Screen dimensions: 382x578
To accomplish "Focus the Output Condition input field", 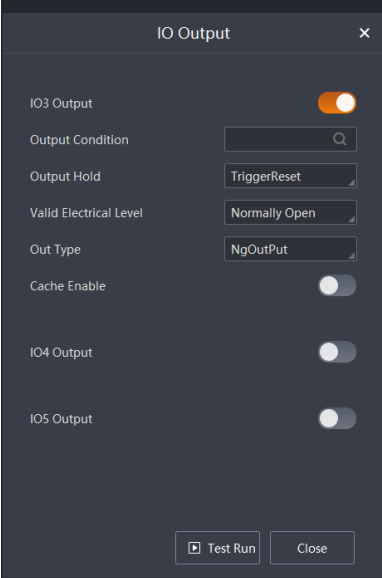I will [x=291, y=139].
